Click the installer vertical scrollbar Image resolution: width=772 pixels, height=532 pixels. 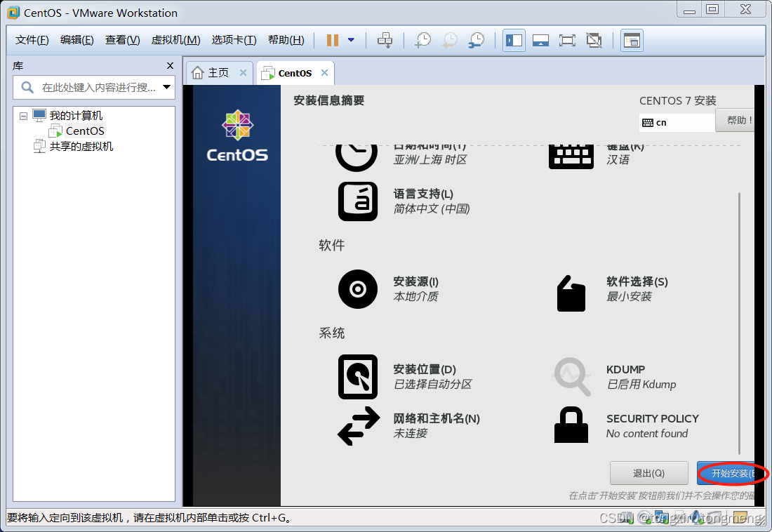tap(740, 323)
